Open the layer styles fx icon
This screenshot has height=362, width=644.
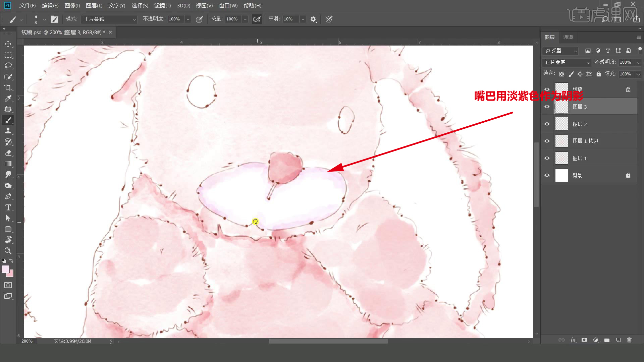(573, 340)
